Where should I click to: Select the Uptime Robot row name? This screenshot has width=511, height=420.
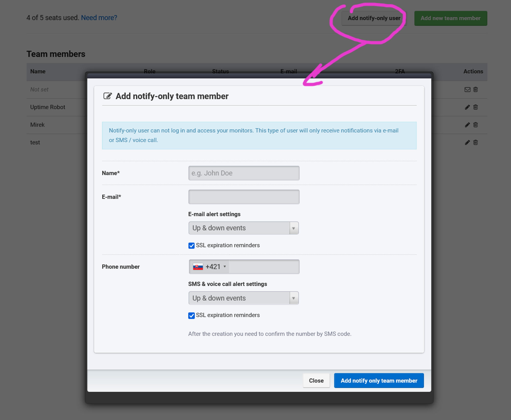pos(48,107)
